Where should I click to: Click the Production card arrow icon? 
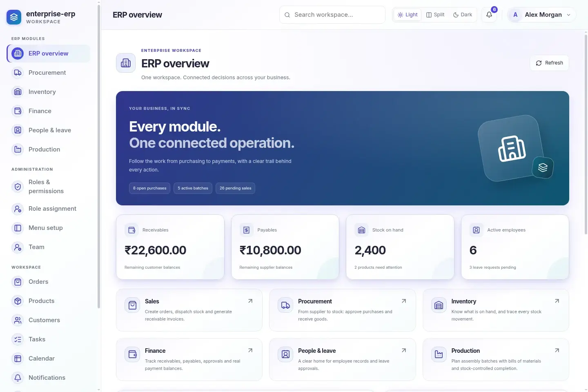coord(557,350)
